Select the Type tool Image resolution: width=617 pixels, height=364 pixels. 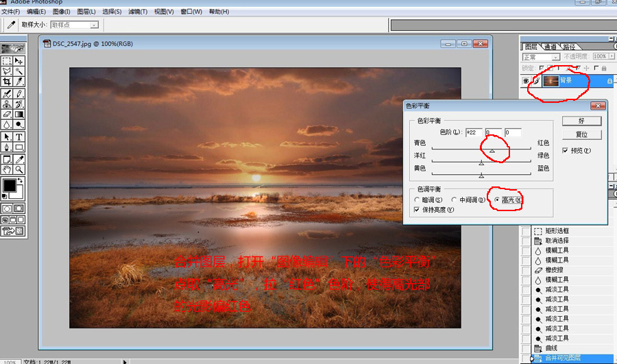coord(19,137)
